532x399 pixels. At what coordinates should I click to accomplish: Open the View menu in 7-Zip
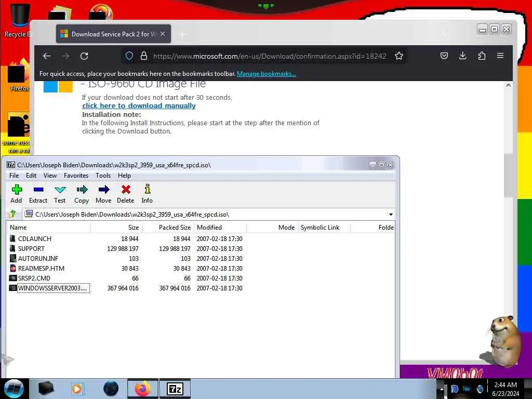coord(50,176)
